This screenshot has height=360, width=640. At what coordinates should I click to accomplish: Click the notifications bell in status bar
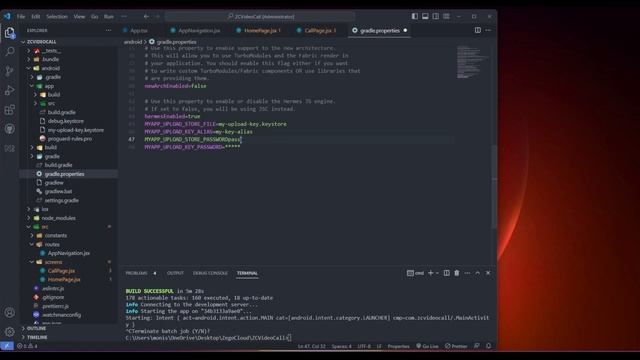(x=489, y=346)
